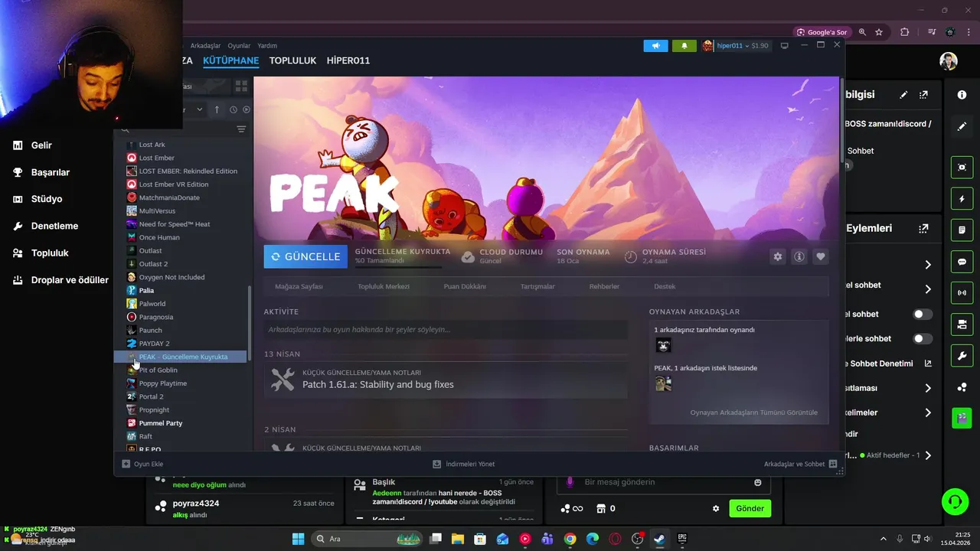
Task: Open PEAK game info icon
Action: click(x=799, y=256)
